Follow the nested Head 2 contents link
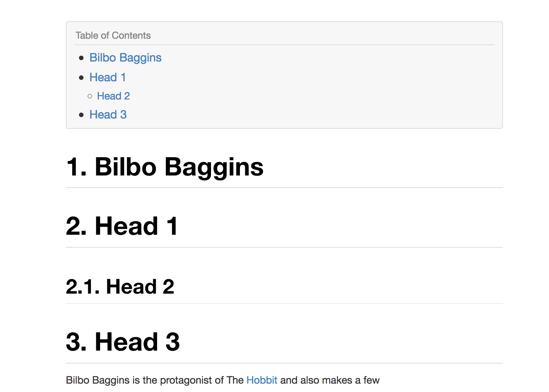This screenshot has height=392, width=549. click(x=113, y=96)
